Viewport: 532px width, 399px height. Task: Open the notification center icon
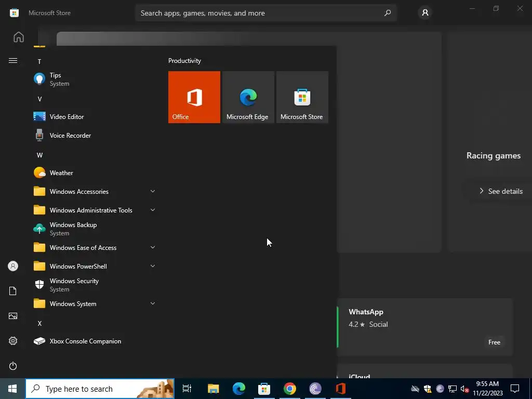tap(515, 389)
